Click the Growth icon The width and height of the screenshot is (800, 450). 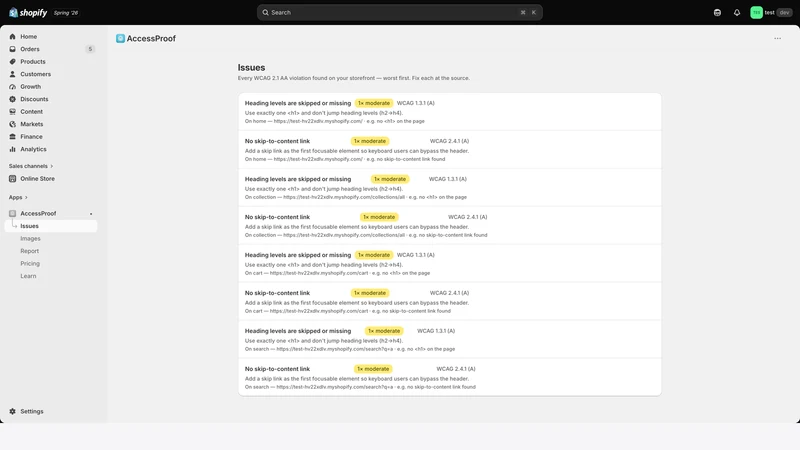pos(12,87)
